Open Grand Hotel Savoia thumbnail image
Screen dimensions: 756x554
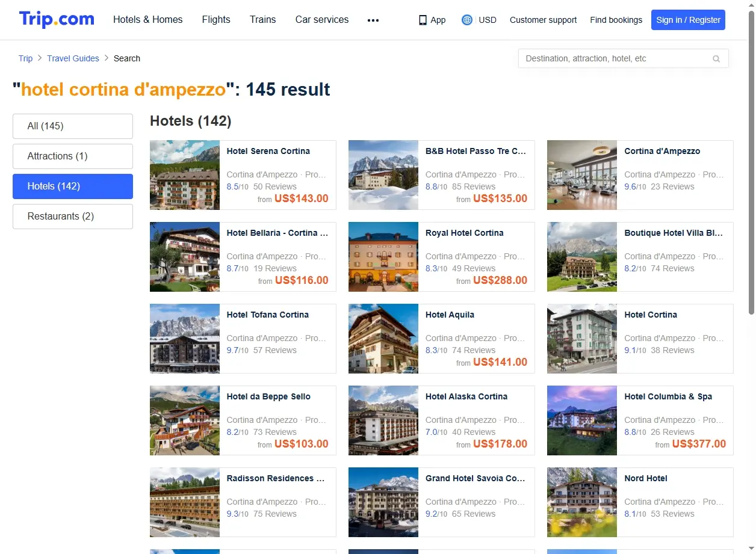click(x=383, y=502)
